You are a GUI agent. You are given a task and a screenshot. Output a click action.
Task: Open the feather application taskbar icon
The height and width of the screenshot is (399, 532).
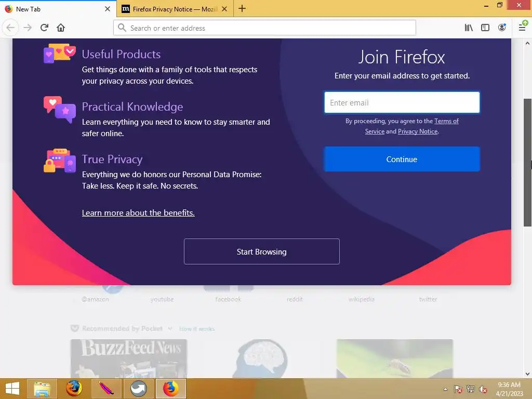(x=107, y=389)
